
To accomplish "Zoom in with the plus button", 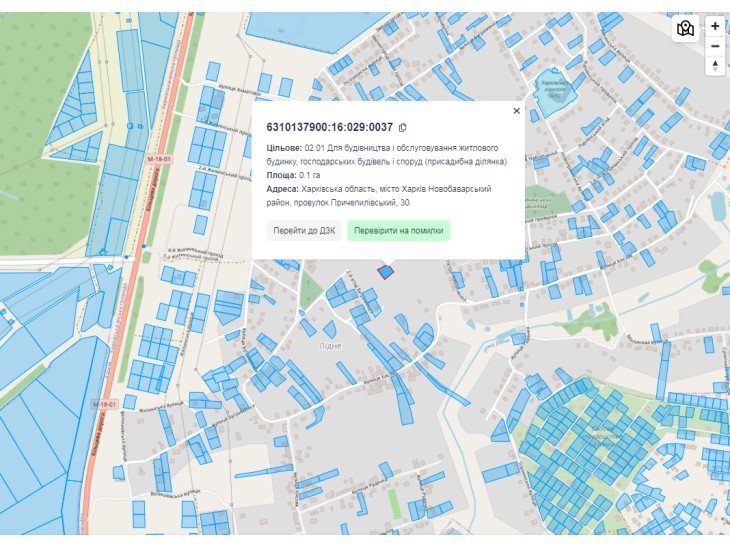I will 715,26.
